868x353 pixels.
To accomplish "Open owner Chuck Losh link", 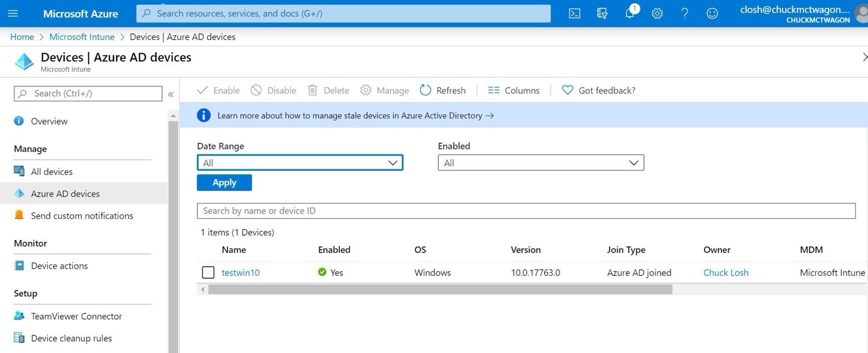I will (726, 273).
